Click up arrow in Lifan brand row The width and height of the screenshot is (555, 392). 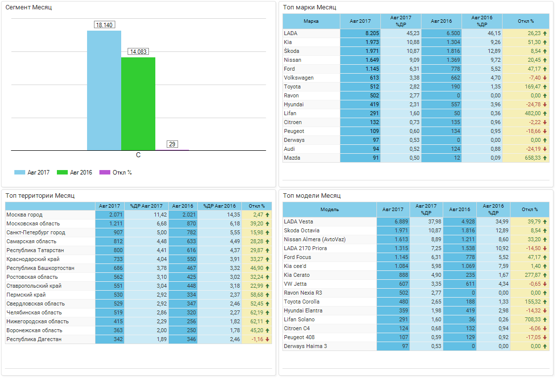coord(545,113)
